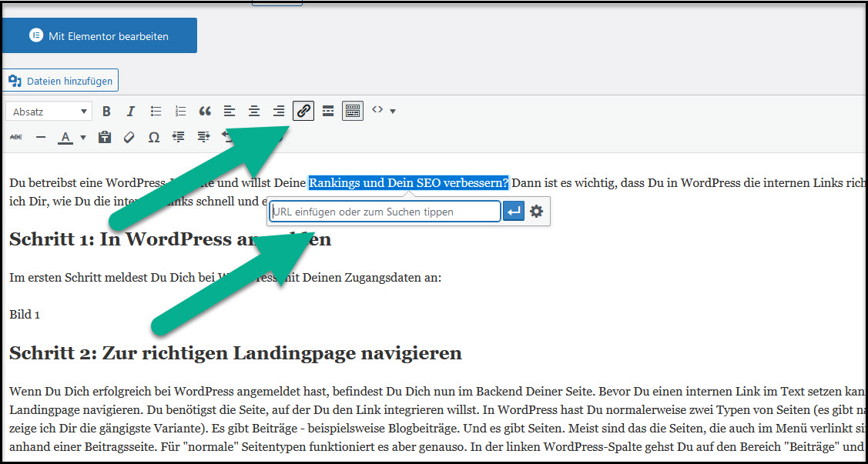Image resolution: width=868 pixels, height=464 pixels.
Task: Open the Absatz paragraph format dropdown
Action: point(49,112)
